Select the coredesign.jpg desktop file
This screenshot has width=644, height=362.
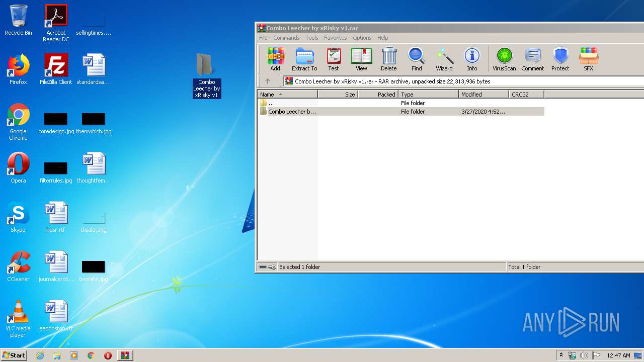tap(56, 123)
